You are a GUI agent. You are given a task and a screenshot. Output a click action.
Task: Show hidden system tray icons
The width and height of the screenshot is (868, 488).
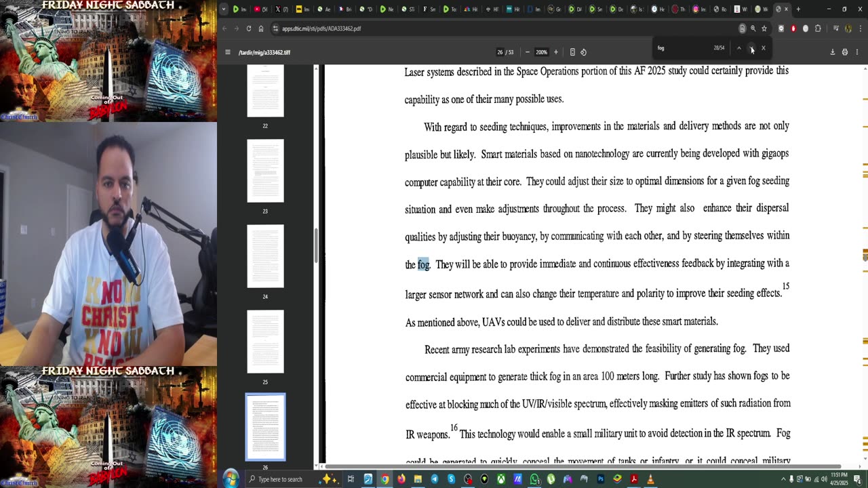[783, 479]
